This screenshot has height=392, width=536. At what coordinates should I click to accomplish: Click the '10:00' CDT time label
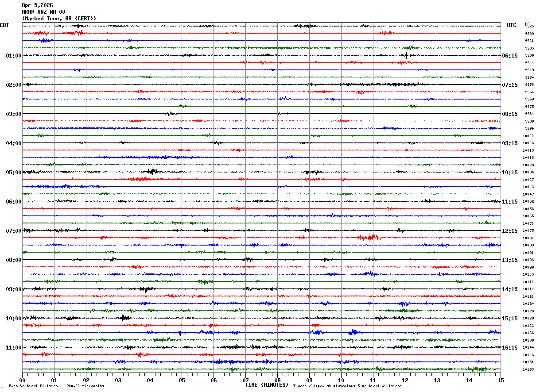(x=14, y=319)
